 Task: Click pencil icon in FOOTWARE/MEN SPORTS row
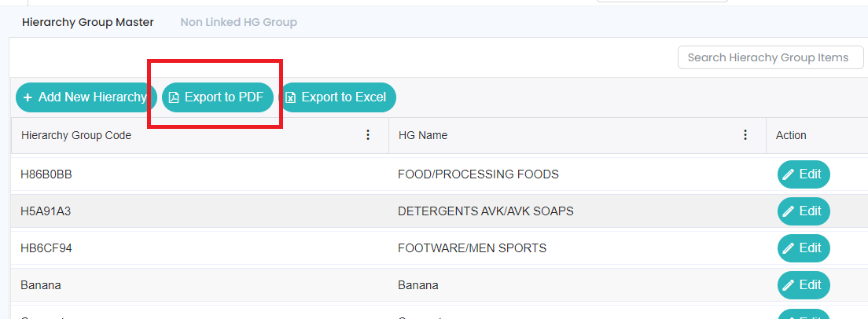(789, 248)
